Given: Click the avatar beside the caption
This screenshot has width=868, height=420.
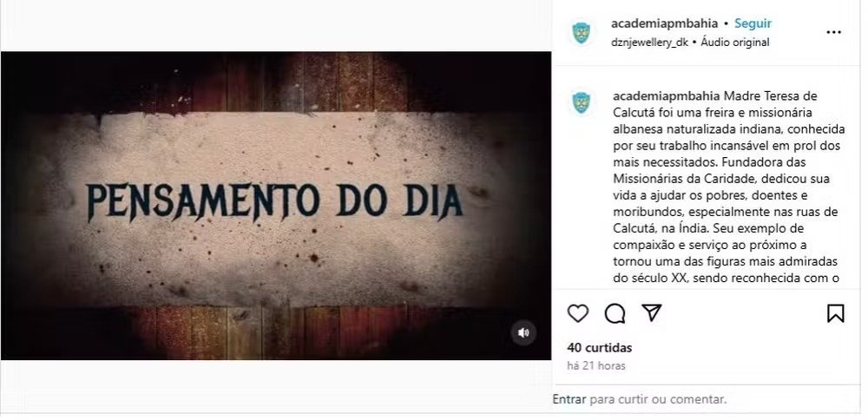Looking at the screenshot, I should 582,103.
